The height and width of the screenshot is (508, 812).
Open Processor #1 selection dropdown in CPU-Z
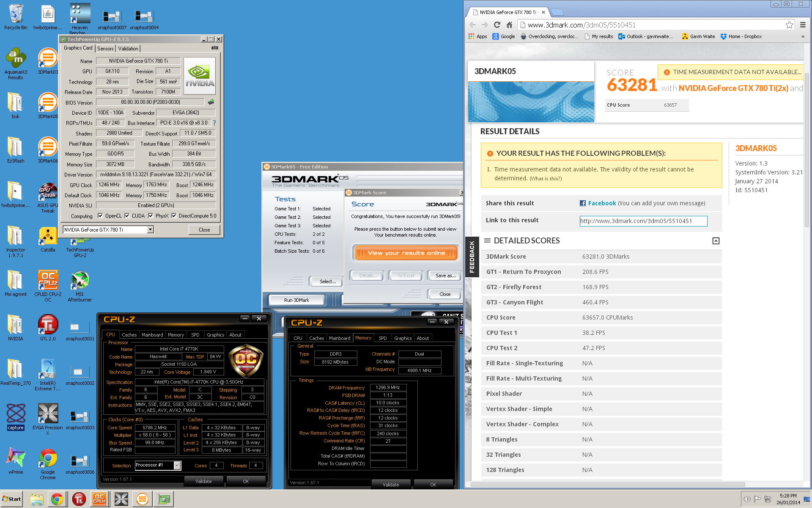[177, 465]
